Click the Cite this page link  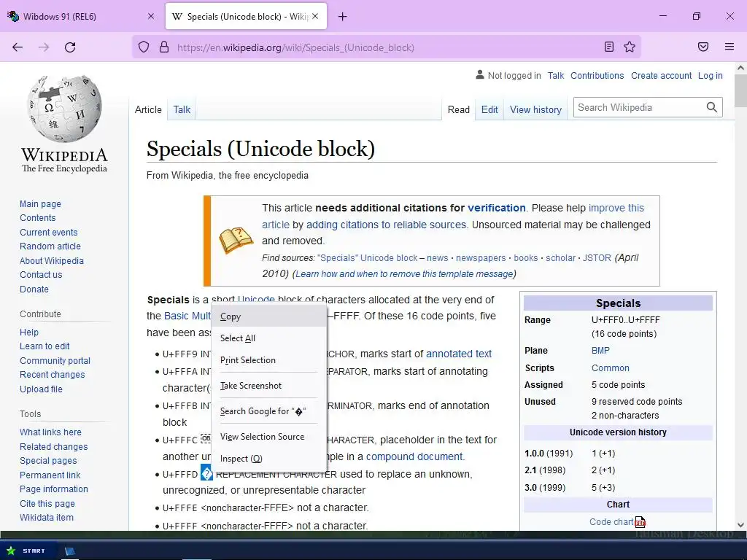point(47,503)
